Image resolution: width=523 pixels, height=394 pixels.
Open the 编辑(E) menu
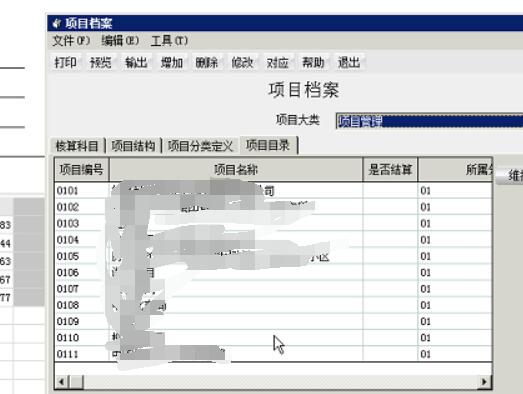120,41
